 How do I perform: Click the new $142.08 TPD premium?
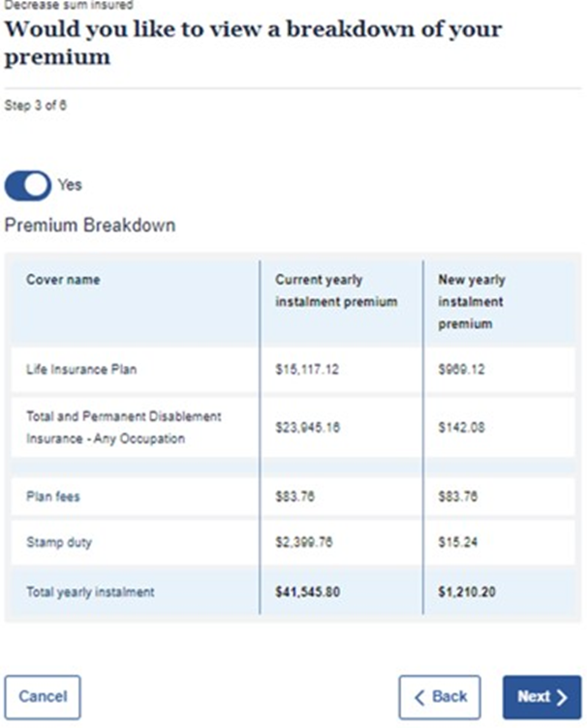tap(461, 428)
